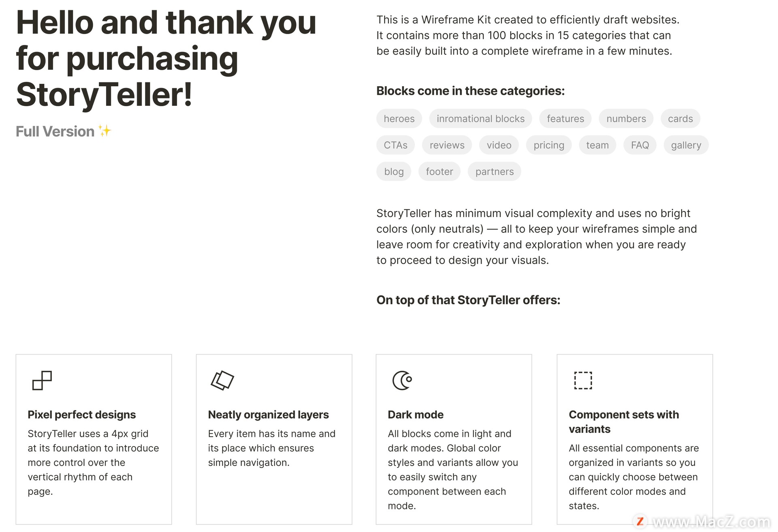The height and width of the screenshot is (532, 778).
Task: Pick the numbers category pill
Action: 626,119
